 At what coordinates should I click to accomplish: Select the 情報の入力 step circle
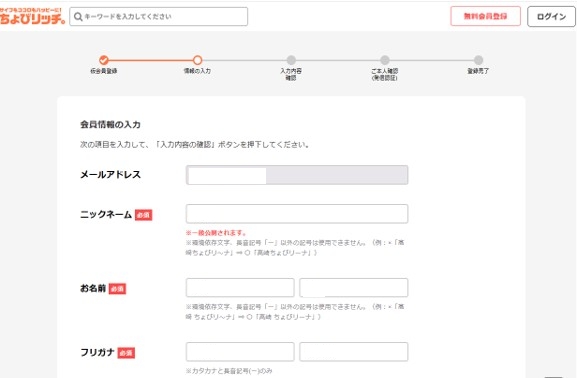(198, 60)
